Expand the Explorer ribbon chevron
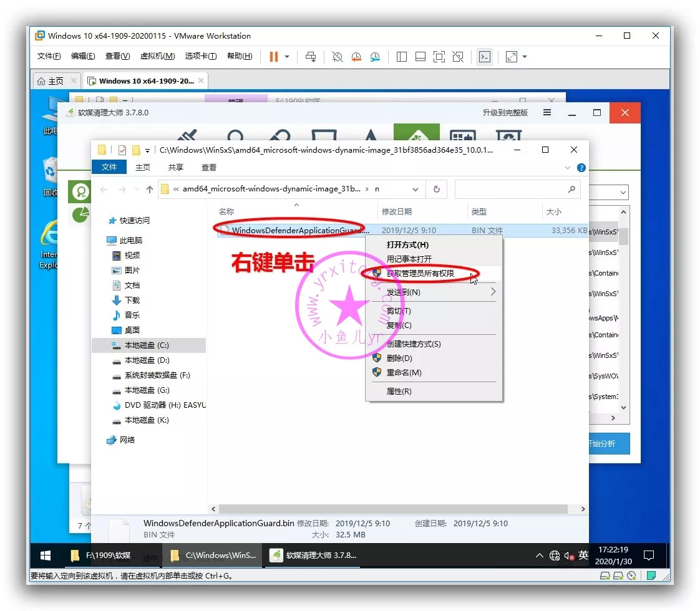700x611 pixels. pyautogui.click(x=568, y=168)
